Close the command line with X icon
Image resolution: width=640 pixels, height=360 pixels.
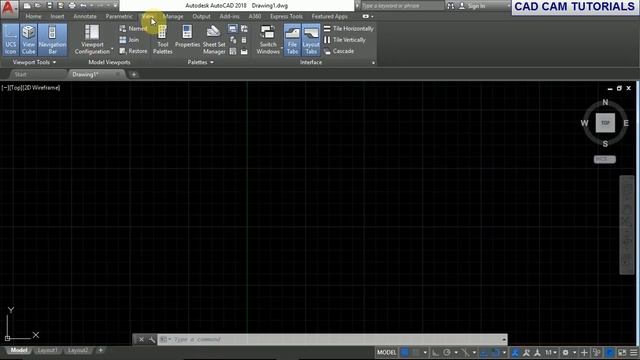coord(141,340)
